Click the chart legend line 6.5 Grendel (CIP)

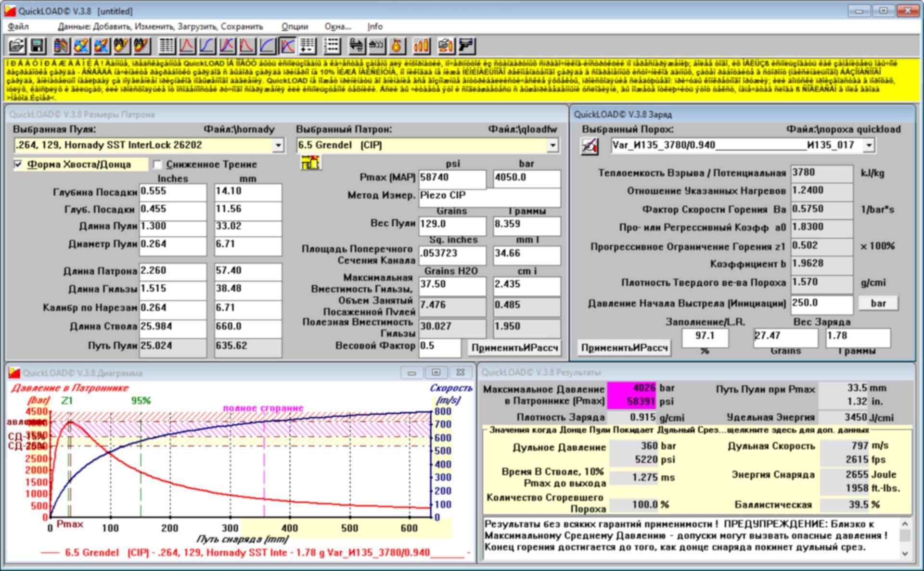point(256,553)
